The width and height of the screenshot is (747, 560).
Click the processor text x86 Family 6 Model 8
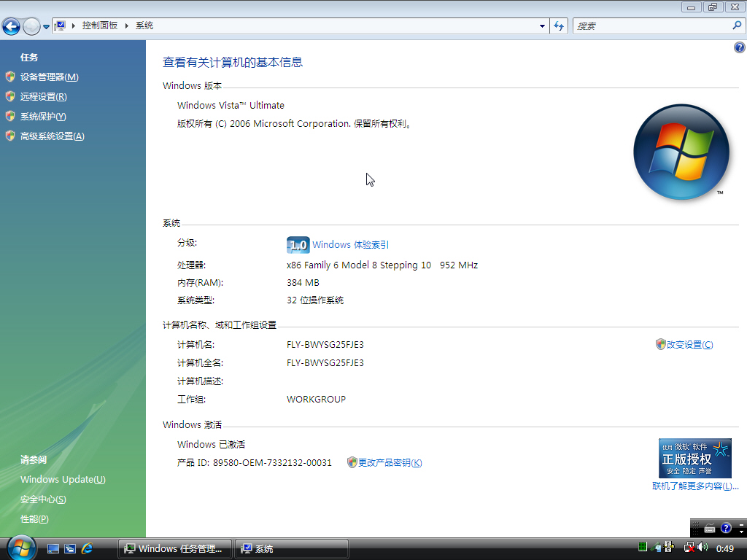pos(359,265)
